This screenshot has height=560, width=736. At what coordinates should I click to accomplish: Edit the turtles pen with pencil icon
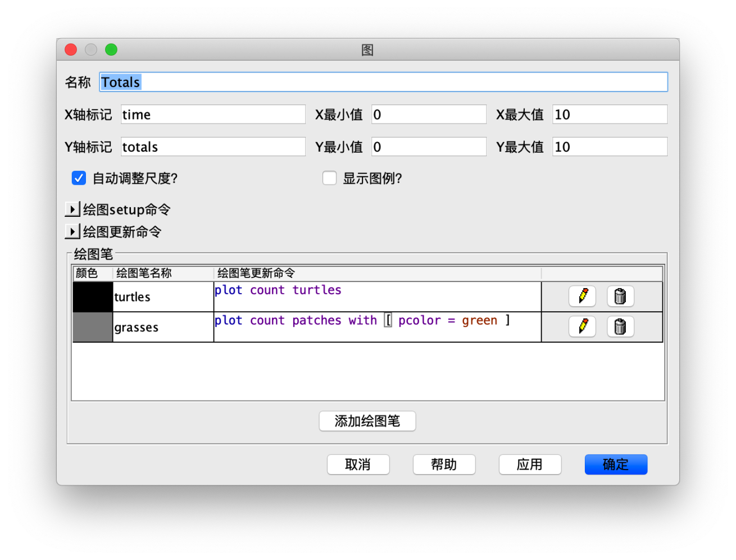click(x=582, y=296)
